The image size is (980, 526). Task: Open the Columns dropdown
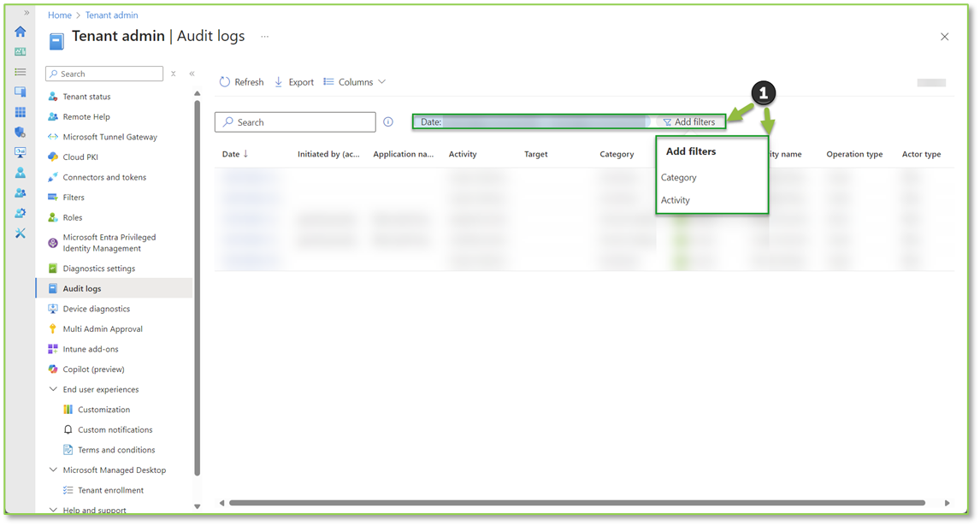point(354,81)
